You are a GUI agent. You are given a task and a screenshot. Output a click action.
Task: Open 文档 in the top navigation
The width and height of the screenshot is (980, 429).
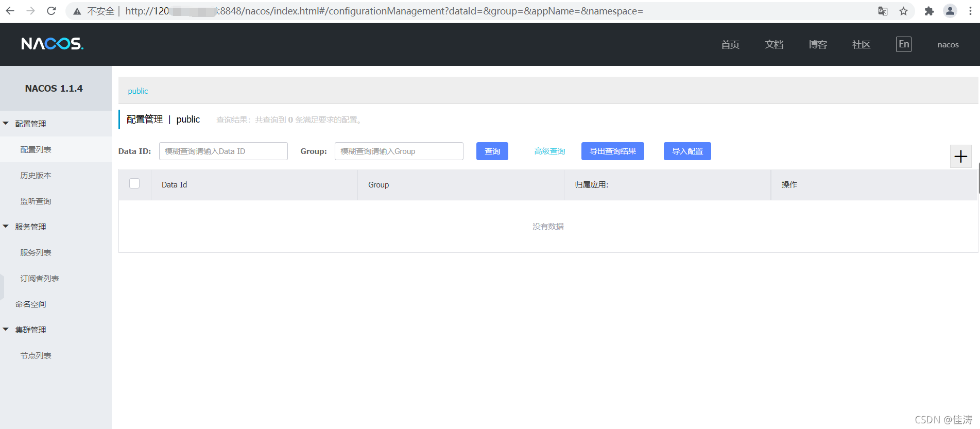click(x=774, y=45)
